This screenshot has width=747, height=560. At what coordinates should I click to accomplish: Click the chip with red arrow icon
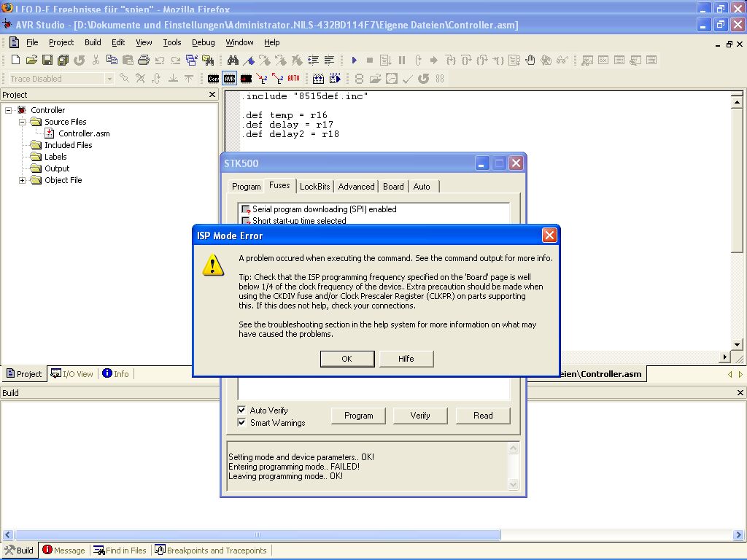click(x=246, y=79)
